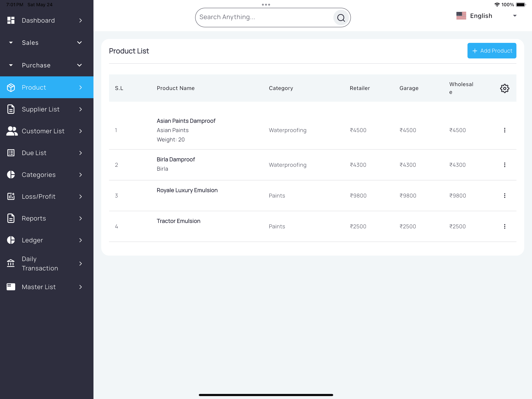This screenshot has height=399, width=532.
Task: Click the Purchase left caret triangle
Action: point(11,65)
